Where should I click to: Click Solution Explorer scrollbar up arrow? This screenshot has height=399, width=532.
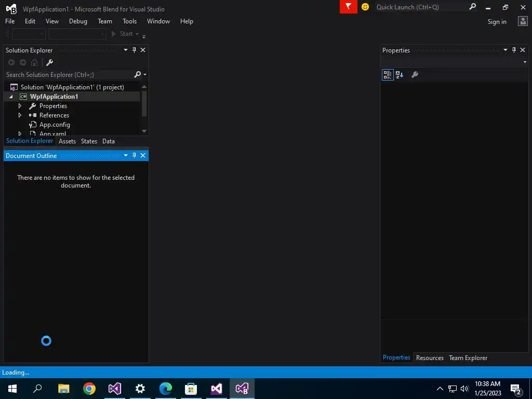144,87
